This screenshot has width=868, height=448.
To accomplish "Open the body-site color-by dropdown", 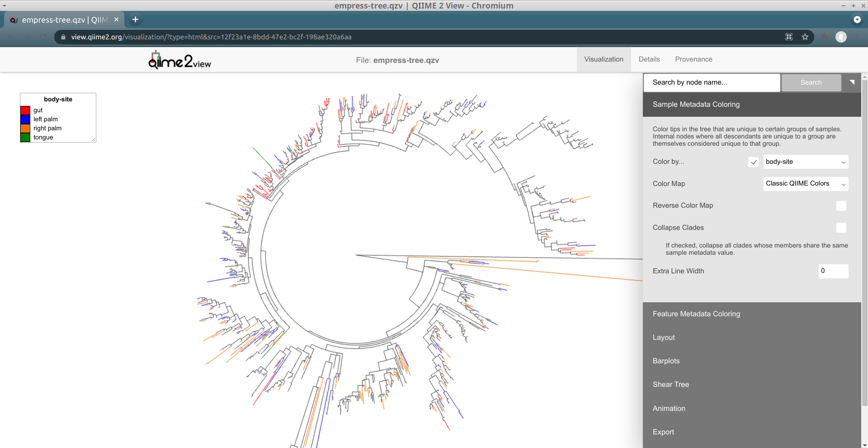I will pyautogui.click(x=806, y=162).
